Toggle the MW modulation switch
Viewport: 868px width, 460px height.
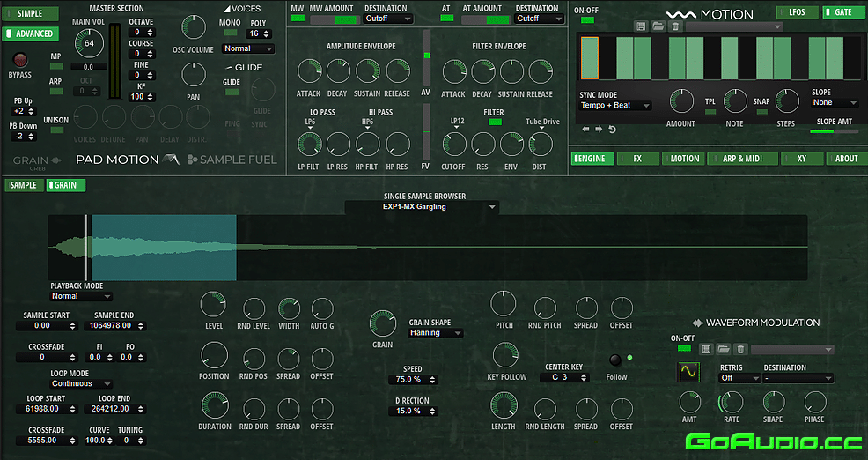pyautogui.click(x=298, y=19)
